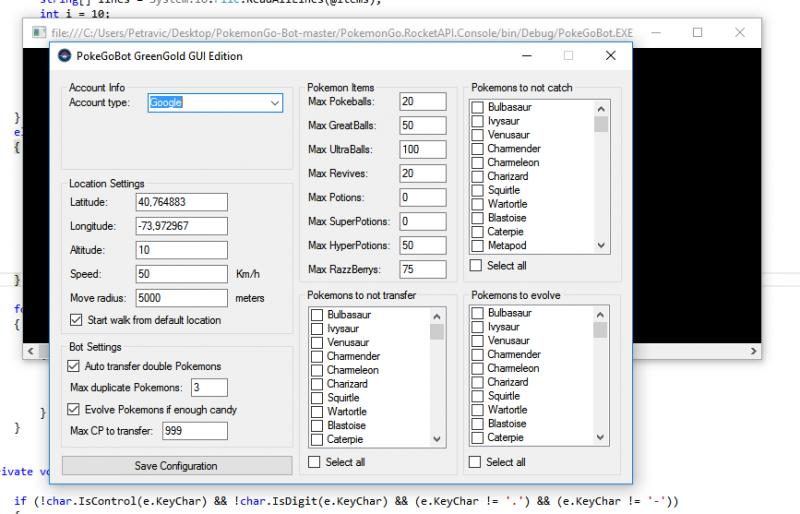Uncheck Evolve Pokemons if enough candy
This screenshot has width=800, height=514.
point(74,409)
